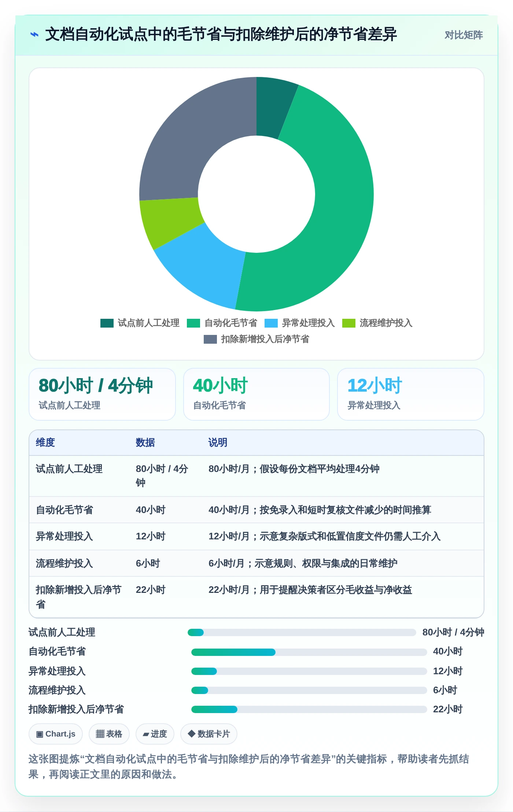
Task: Click the 80小时 / 4分钟 progress value label
Action: click(453, 632)
